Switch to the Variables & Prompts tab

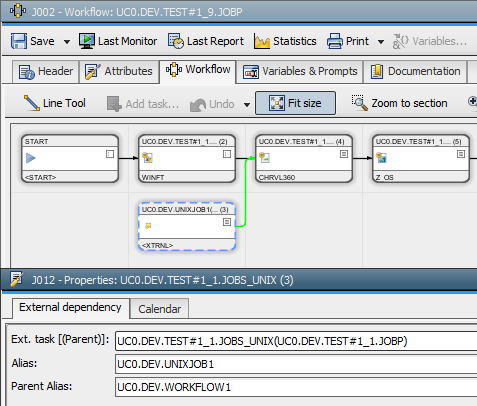pyautogui.click(x=300, y=71)
